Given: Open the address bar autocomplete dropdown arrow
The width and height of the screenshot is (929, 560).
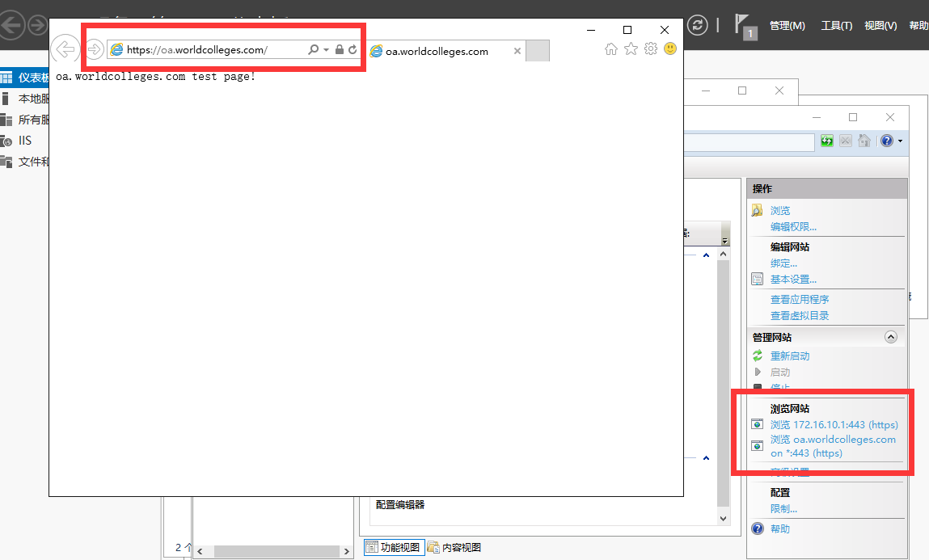Looking at the screenshot, I should (x=326, y=50).
